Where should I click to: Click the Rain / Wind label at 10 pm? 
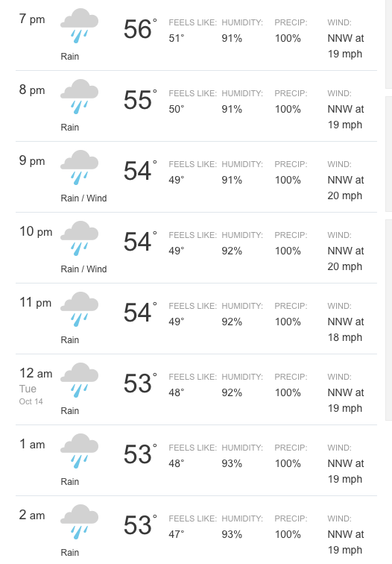click(83, 269)
